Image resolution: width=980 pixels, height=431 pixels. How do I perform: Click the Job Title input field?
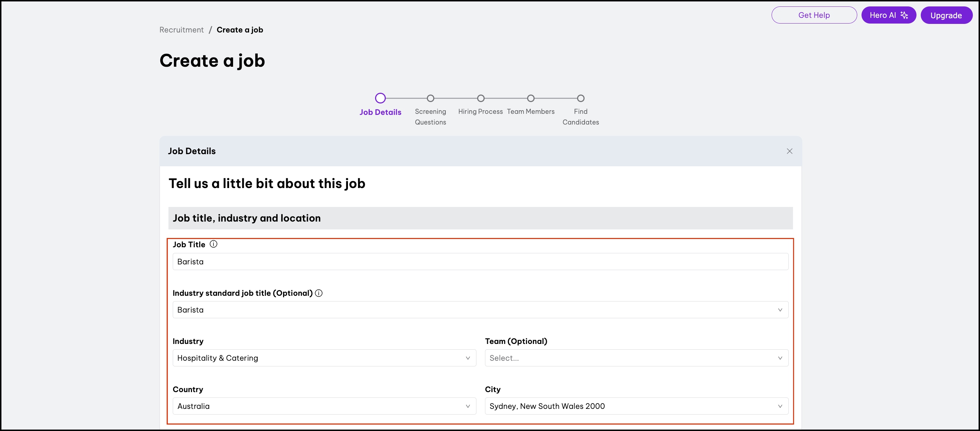tap(480, 262)
